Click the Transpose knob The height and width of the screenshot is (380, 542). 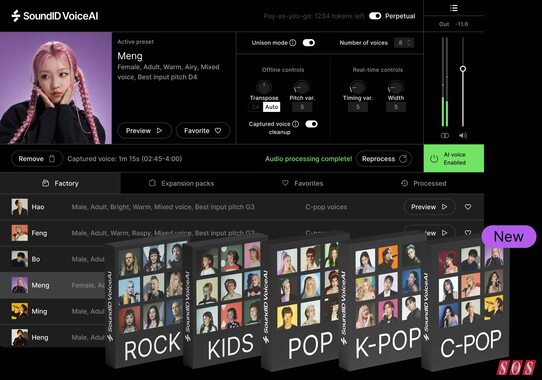click(264, 87)
